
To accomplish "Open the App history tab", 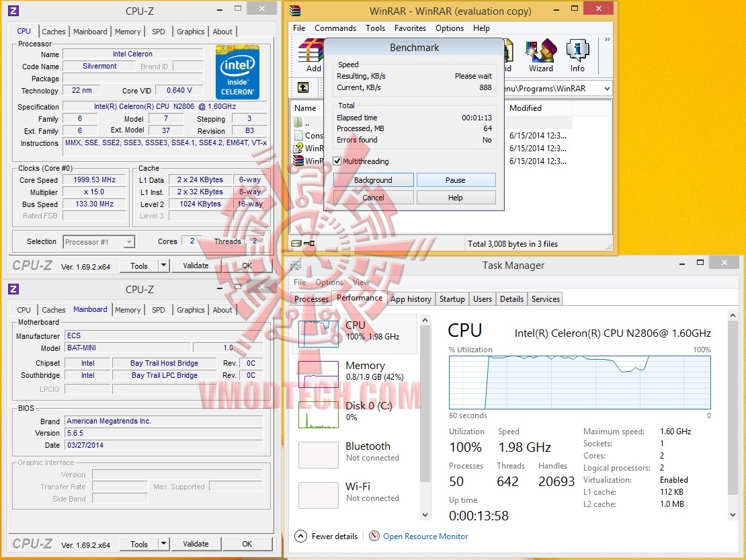I will [x=411, y=298].
